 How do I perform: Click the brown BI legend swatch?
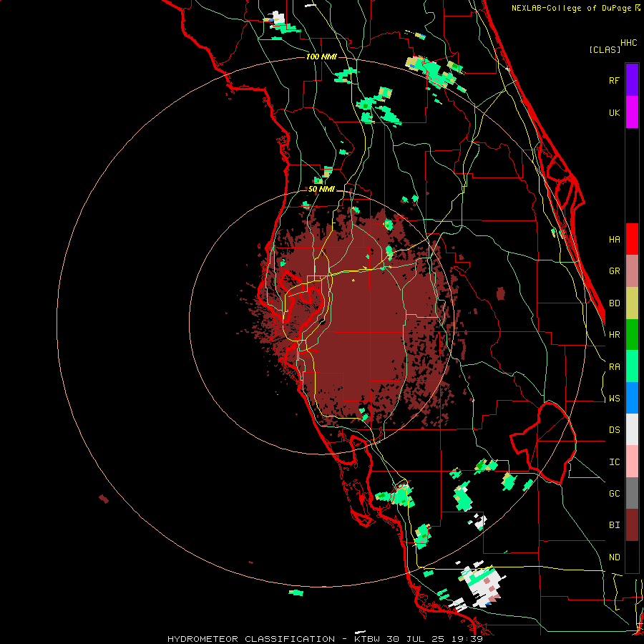(632, 525)
